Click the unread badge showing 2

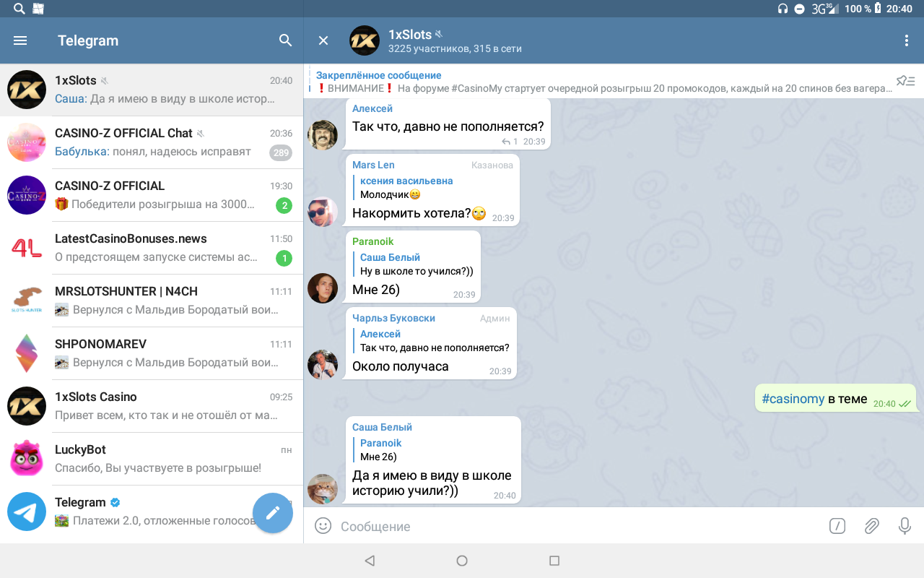[x=284, y=205]
